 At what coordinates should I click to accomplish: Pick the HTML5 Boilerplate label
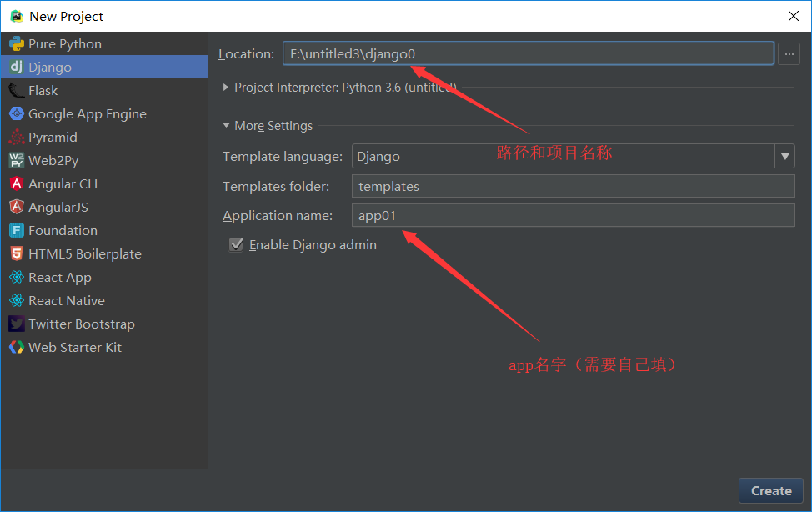[85, 254]
